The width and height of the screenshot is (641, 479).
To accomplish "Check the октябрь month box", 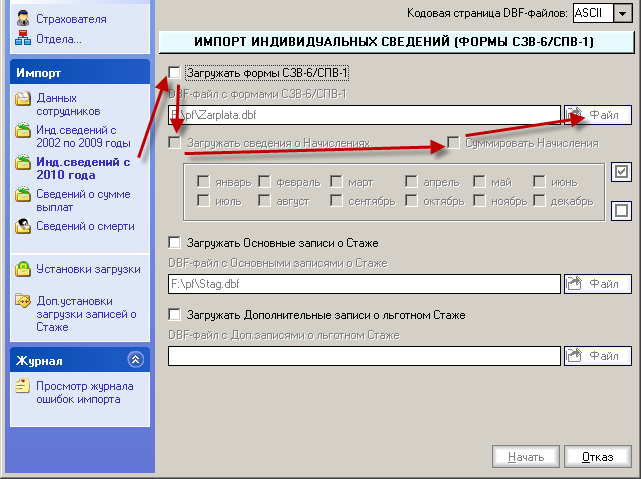I will (411, 200).
